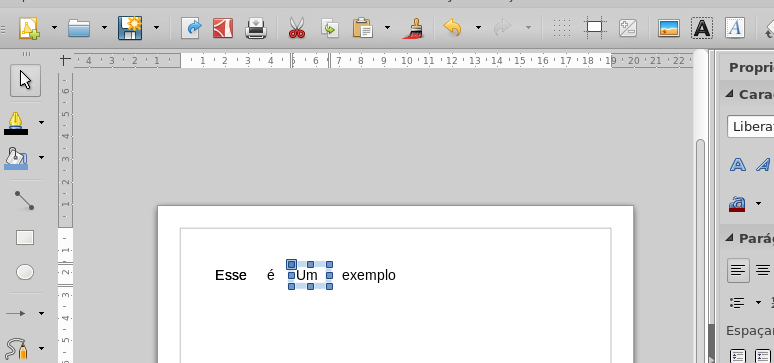The height and width of the screenshot is (363, 774).
Task: Copy the selected object
Action: click(x=329, y=28)
